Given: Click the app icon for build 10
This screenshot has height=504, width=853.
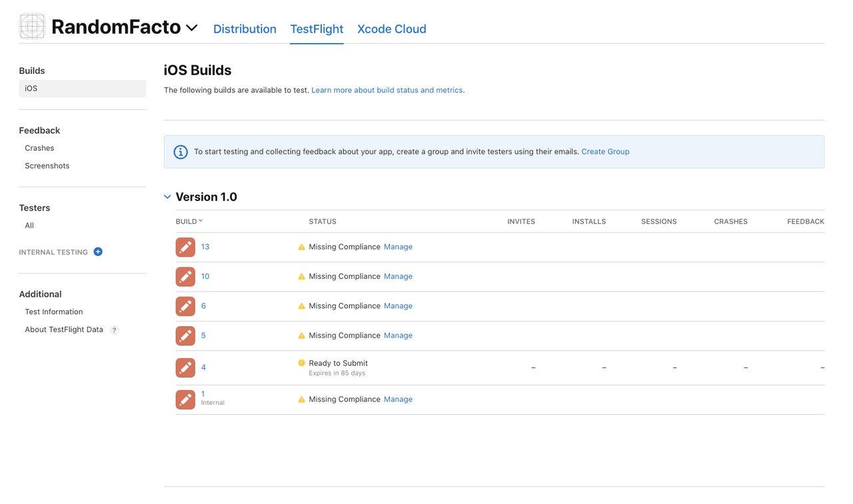Looking at the screenshot, I should 185,276.
